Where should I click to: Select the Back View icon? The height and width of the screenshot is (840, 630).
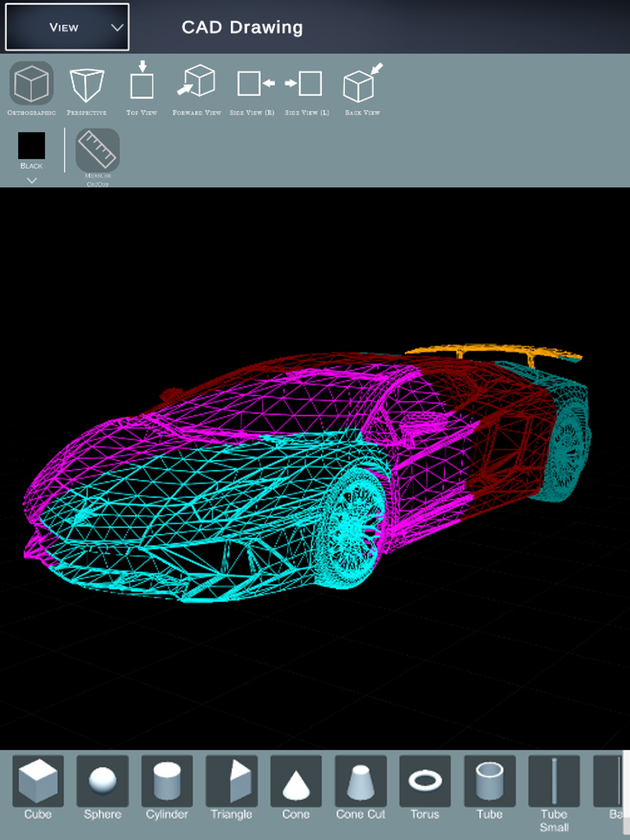point(363,82)
